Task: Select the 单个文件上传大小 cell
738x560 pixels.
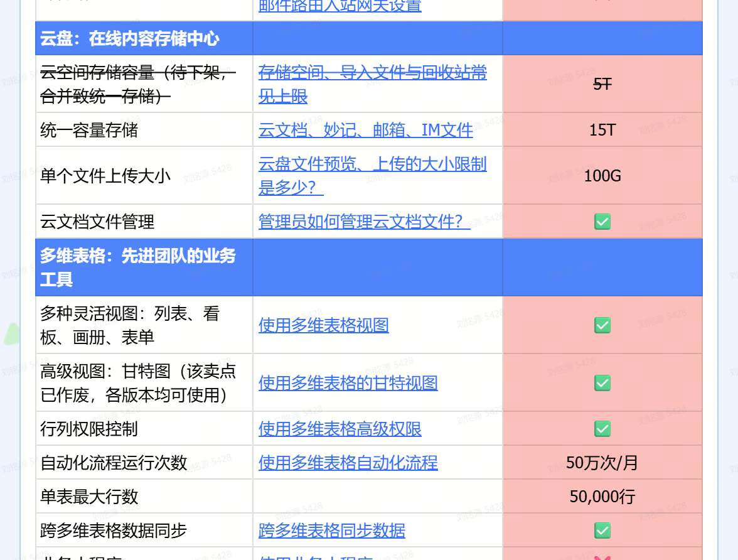Action: click(144, 176)
